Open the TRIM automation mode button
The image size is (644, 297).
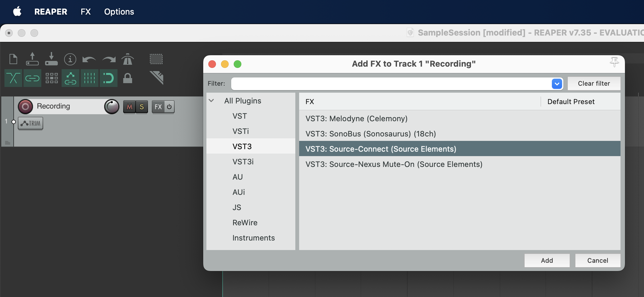pos(30,123)
